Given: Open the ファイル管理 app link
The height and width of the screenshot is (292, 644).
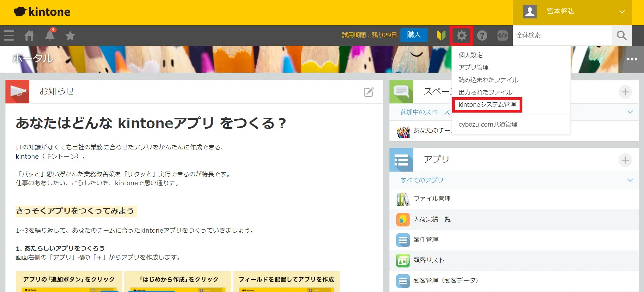Looking at the screenshot, I should pyautogui.click(x=432, y=199).
